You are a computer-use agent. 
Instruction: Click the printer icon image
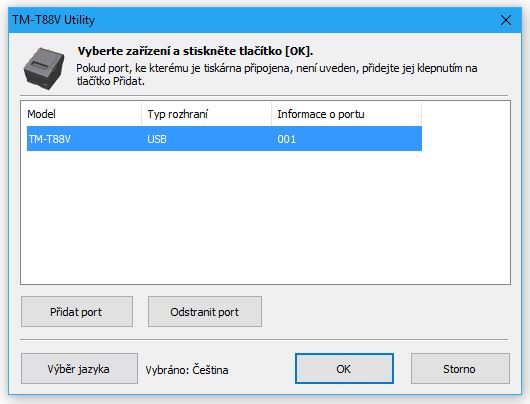click(44, 68)
